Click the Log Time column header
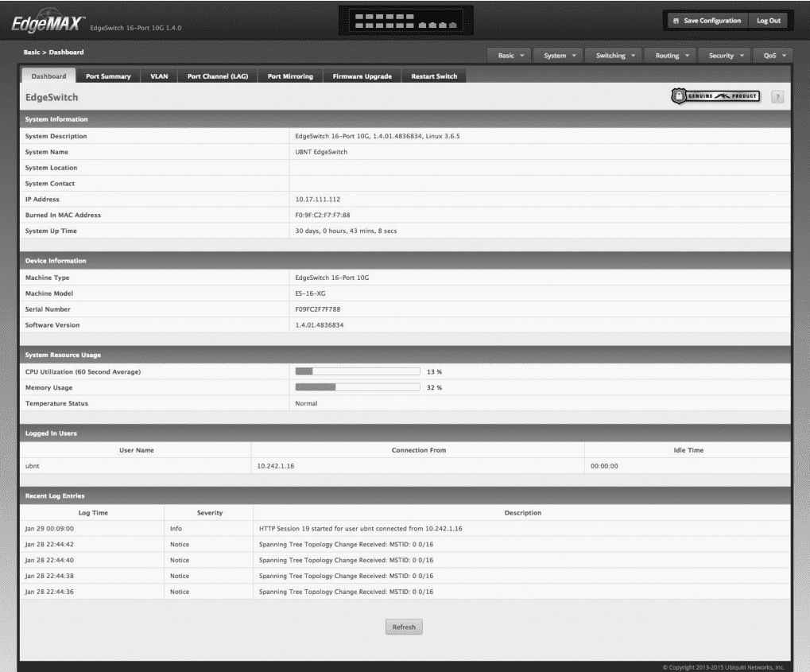Viewport: 810px width, 672px height. pos(93,513)
